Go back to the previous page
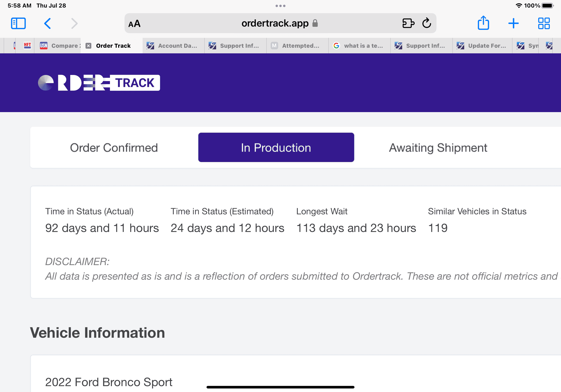The width and height of the screenshot is (561, 392). click(x=48, y=24)
